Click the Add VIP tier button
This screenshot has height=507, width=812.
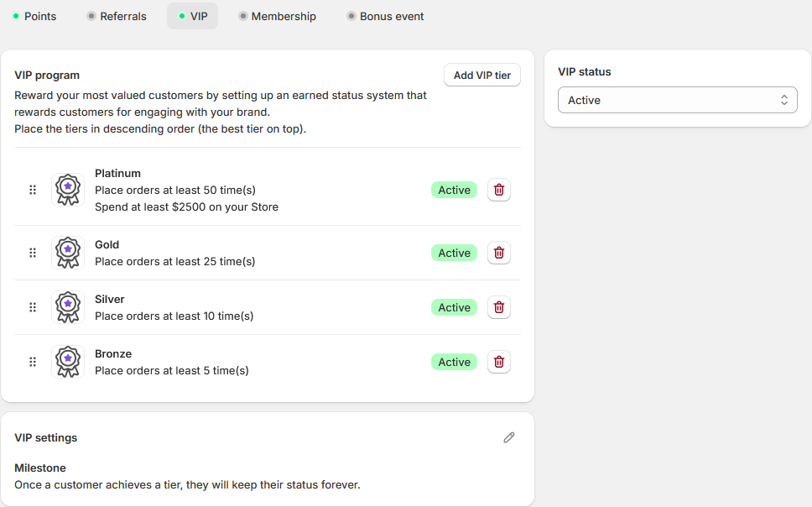(x=481, y=75)
